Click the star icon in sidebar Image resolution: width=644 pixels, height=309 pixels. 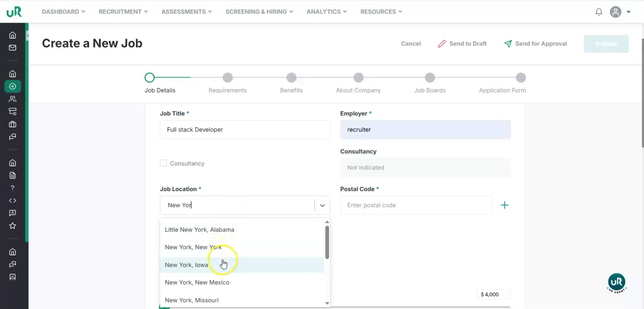tap(13, 226)
